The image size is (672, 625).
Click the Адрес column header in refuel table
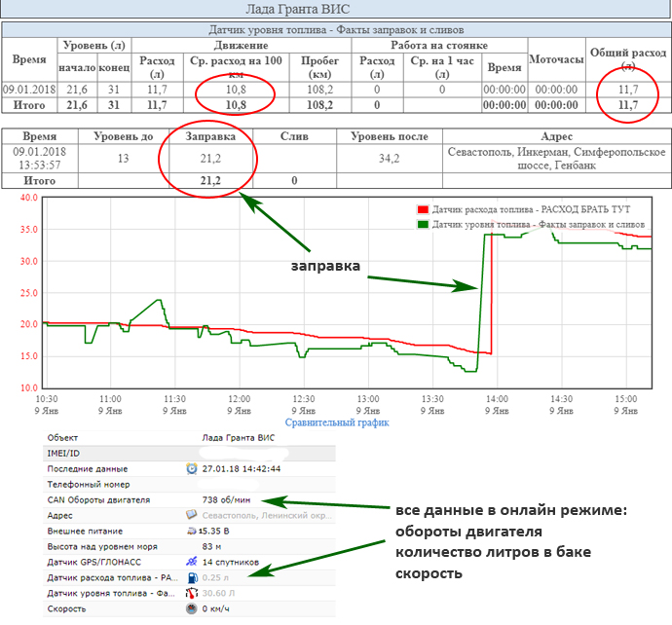click(x=556, y=137)
